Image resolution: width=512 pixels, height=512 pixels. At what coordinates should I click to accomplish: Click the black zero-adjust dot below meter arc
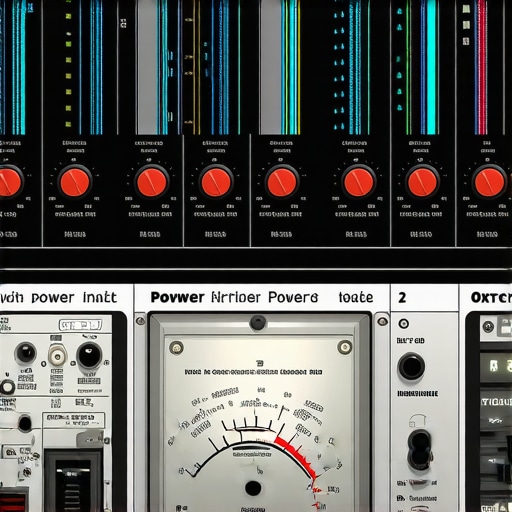253,488
